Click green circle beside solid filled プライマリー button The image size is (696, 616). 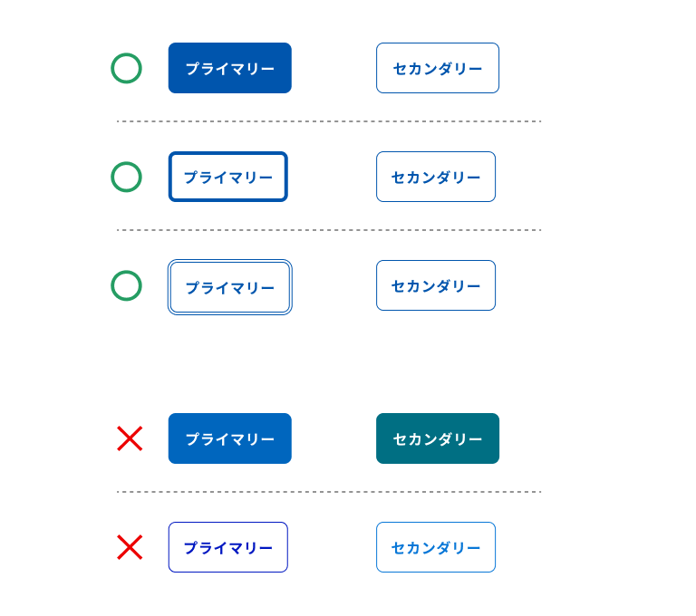coord(126,68)
